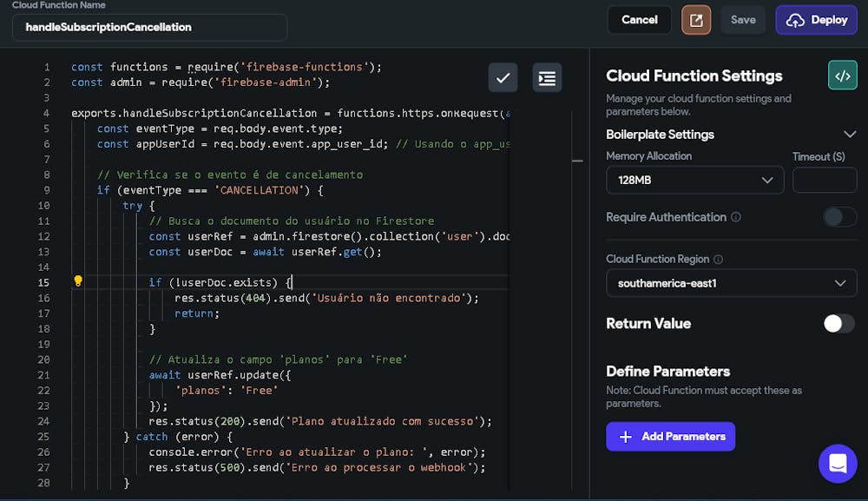Viewport: 868px width, 501px height.
Task: Click console.error call on line 26
Action: click(317, 452)
